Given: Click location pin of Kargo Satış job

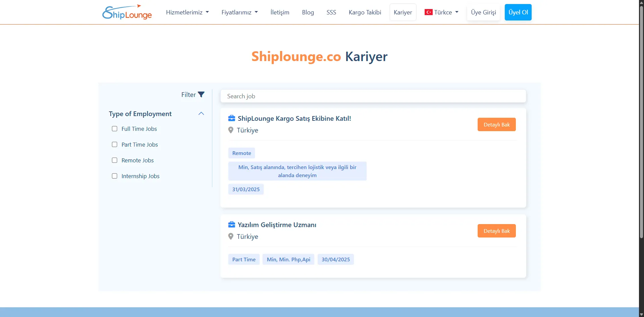Looking at the screenshot, I should [x=231, y=130].
